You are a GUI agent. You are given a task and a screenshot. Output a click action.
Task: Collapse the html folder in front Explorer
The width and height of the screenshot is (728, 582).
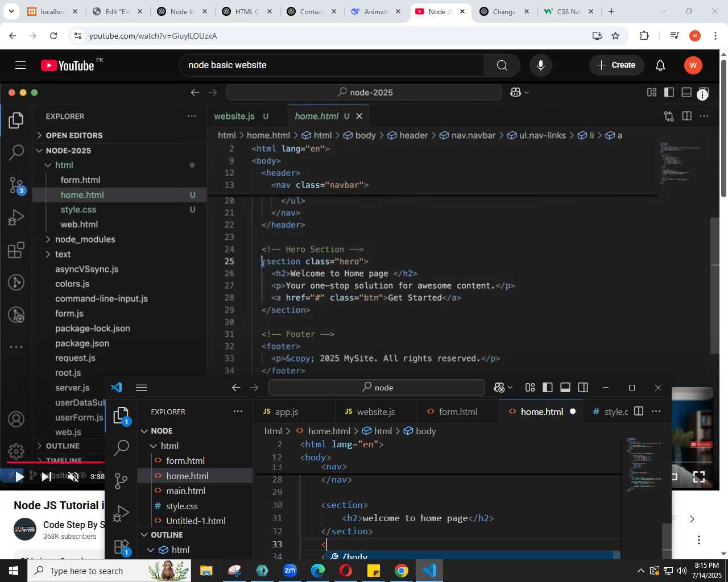(x=154, y=446)
